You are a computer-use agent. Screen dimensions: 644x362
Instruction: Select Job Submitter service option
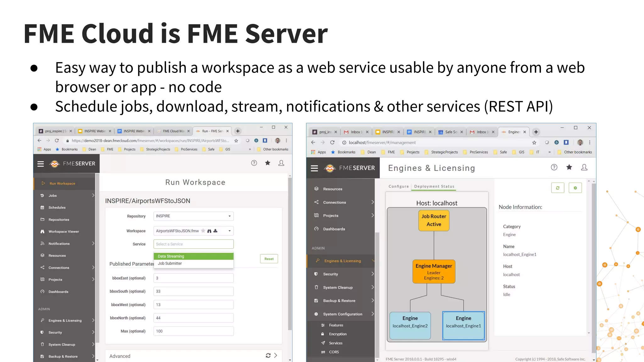[194, 264]
